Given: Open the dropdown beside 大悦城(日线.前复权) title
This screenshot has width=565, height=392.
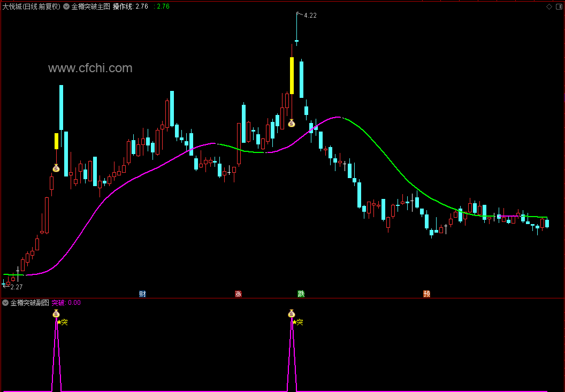Looking at the screenshot, I should click(66, 6).
